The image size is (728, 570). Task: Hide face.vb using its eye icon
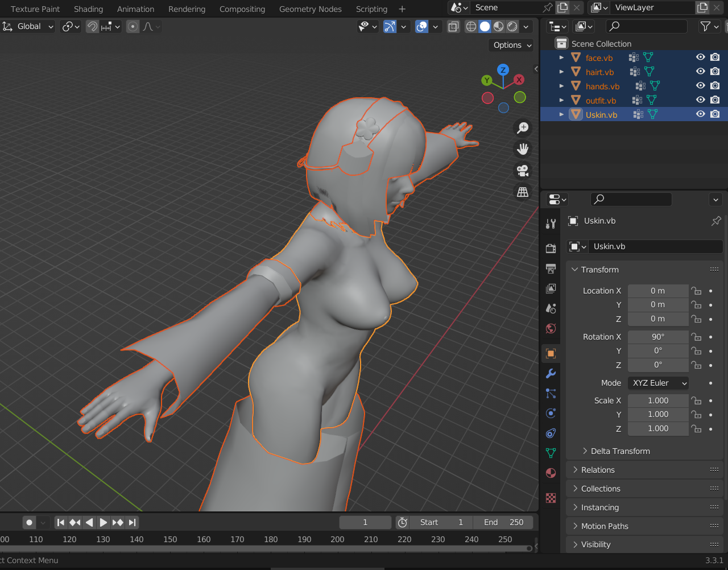[x=700, y=57]
